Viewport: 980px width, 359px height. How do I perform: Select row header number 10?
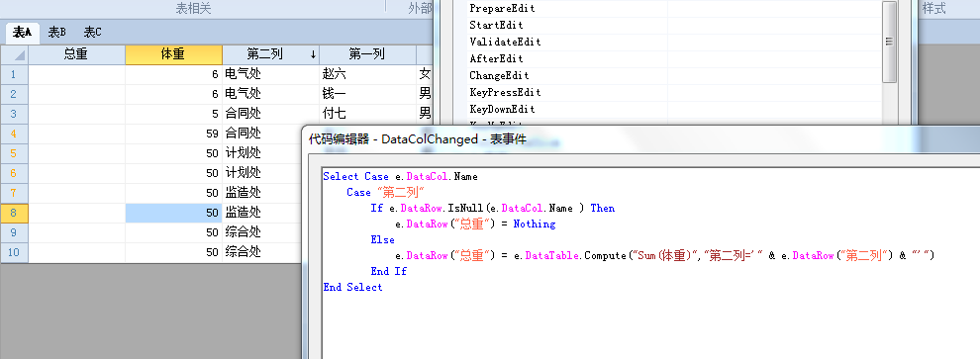tap(14, 252)
